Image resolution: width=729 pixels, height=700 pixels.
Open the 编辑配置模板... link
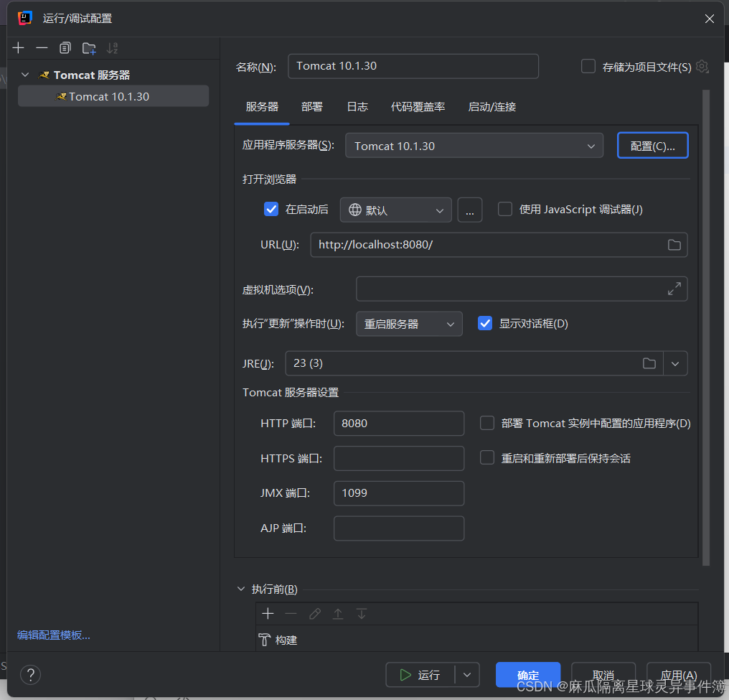click(x=54, y=635)
